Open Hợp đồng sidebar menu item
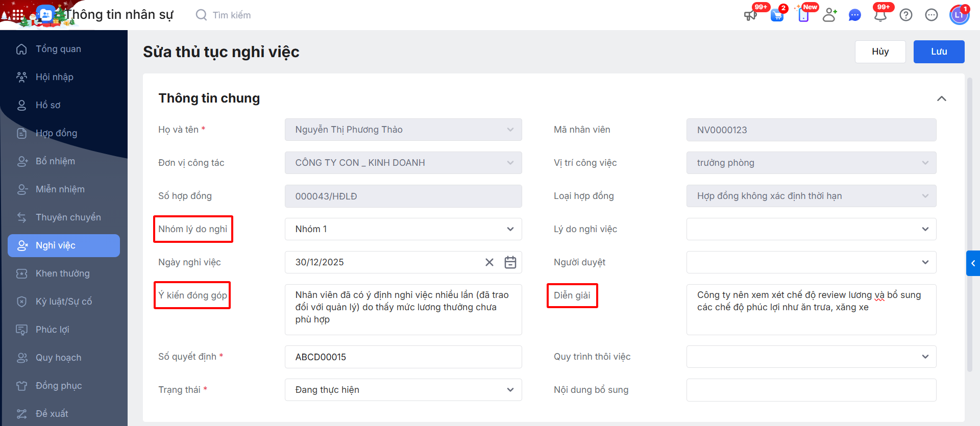Screen dimensions: 980x426 56,133
